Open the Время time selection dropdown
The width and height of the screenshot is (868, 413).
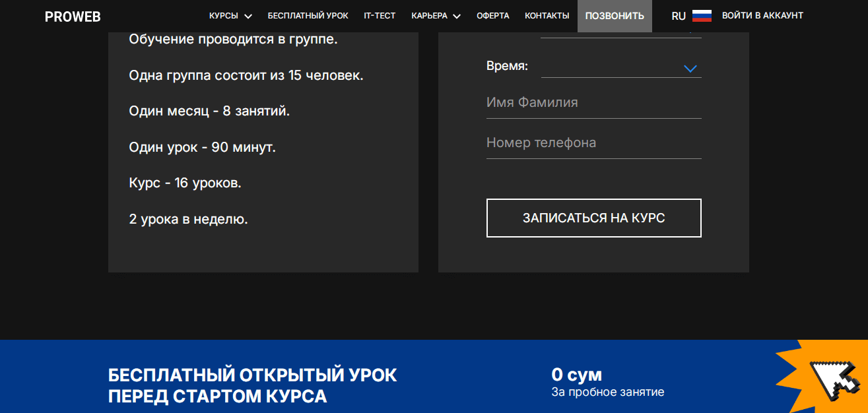pyautogui.click(x=621, y=67)
